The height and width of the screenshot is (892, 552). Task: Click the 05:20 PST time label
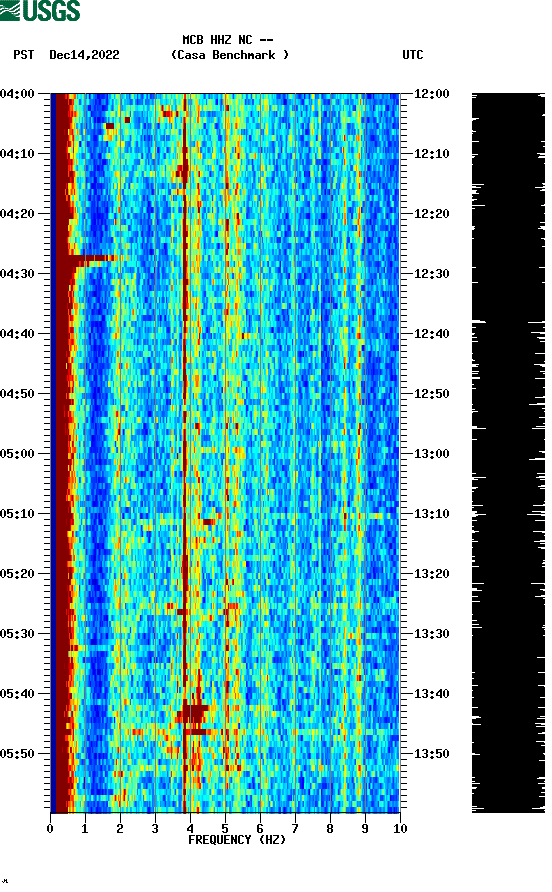click(17, 574)
